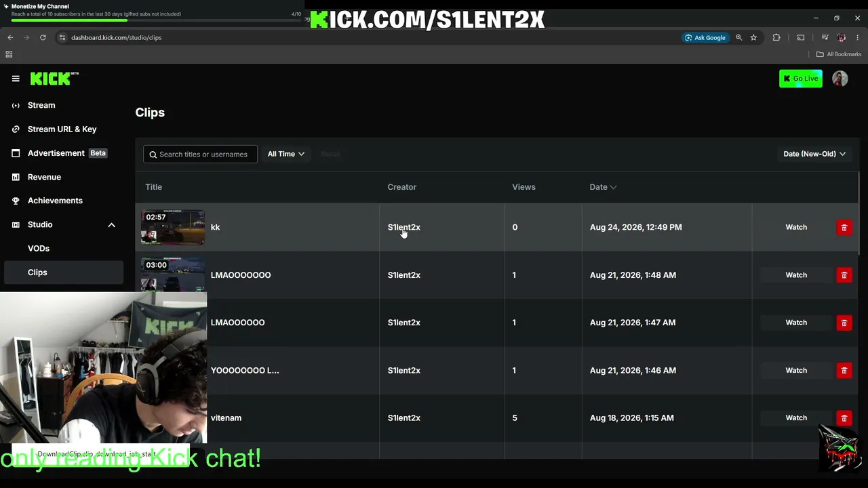Screen dimensions: 868x488
Task: Open the All Bookmarks folder
Action: (x=838, y=54)
